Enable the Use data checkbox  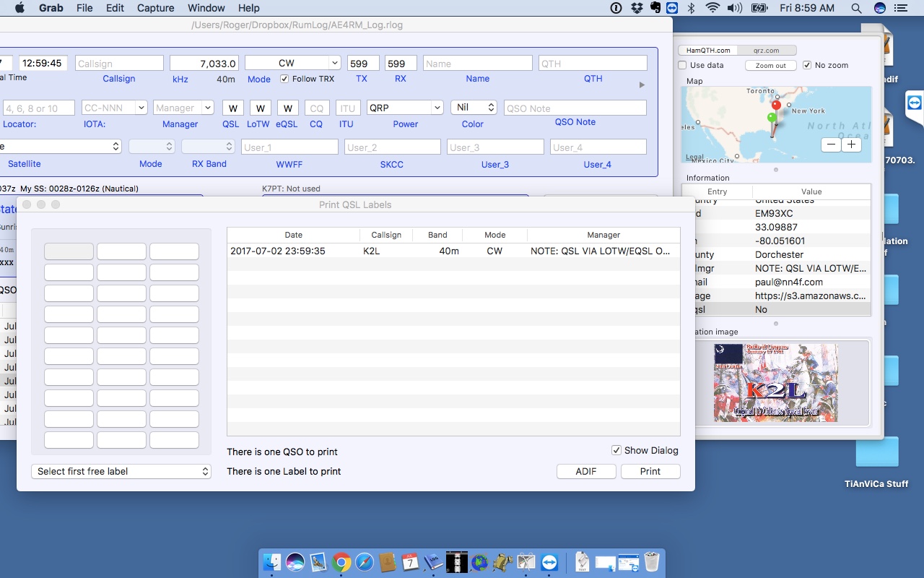click(x=683, y=65)
